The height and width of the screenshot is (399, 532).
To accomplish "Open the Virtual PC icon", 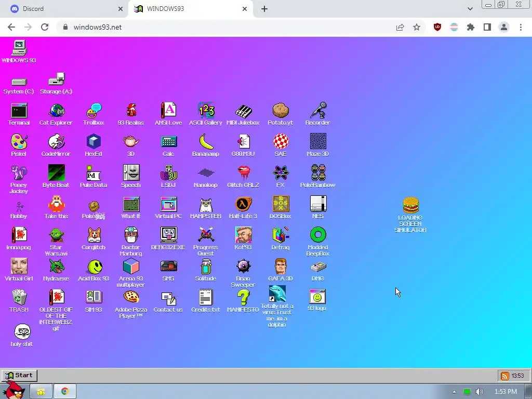I will tap(168, 208).
